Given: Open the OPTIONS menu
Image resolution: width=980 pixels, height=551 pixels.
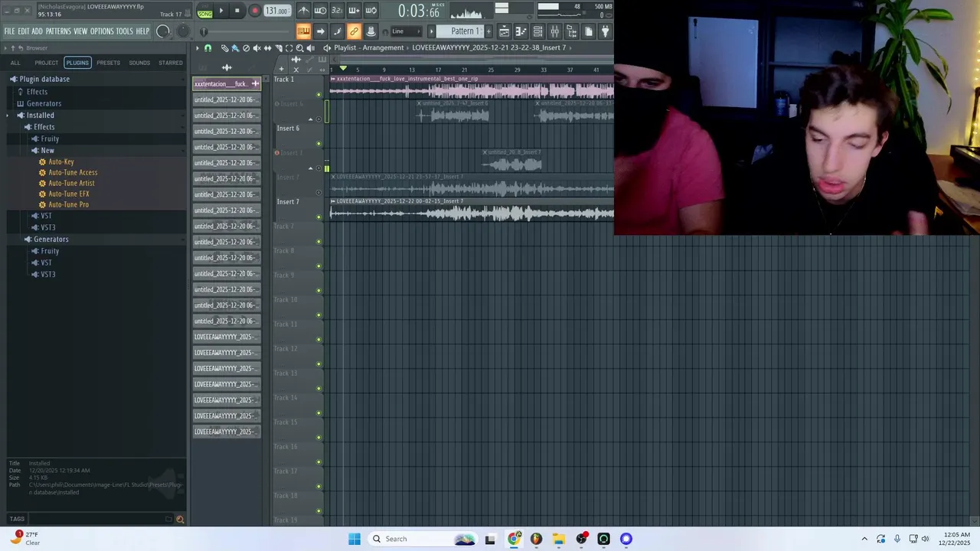Looking at the screenshot, I should (x=102, y=31).
